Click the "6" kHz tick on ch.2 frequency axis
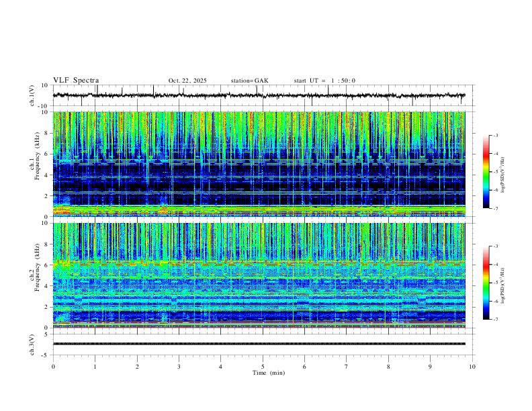Viewport: 532px width, 411px height. tap(47, 265)
